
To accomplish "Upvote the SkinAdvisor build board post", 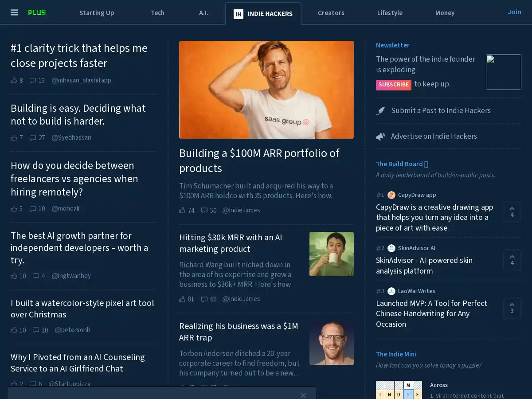I will pos(512,260).
